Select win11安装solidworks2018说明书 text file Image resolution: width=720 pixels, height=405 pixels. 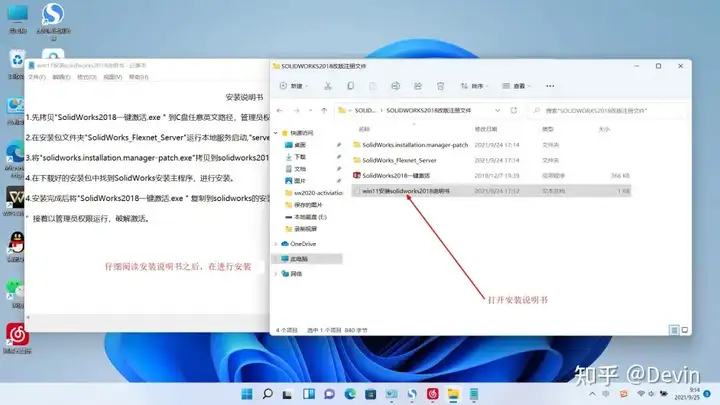click(491, 191)
